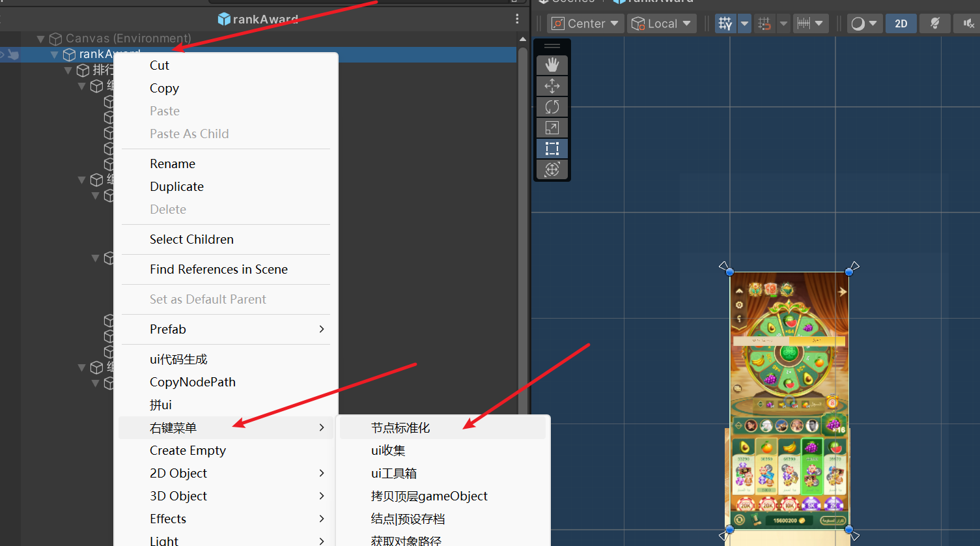Click the picking hand icon beside rankAward row
This screenshot has width=980, height=546.
13,55
